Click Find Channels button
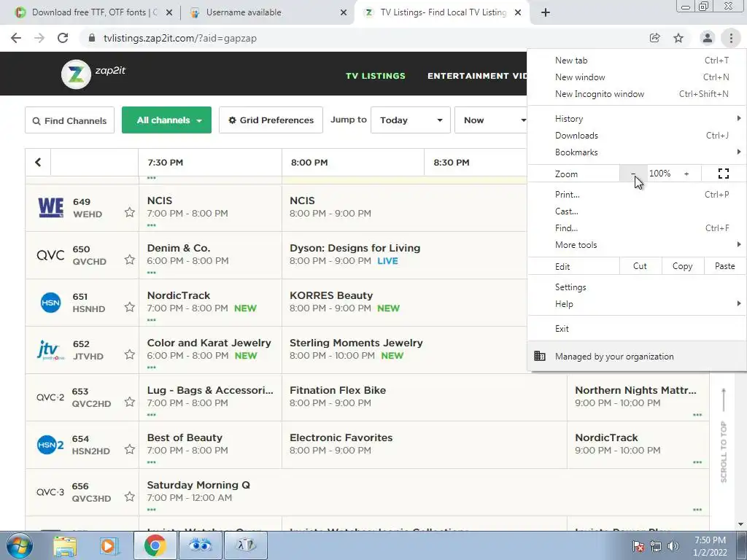Viewport: 747px width, 560px height. point(69,120)
